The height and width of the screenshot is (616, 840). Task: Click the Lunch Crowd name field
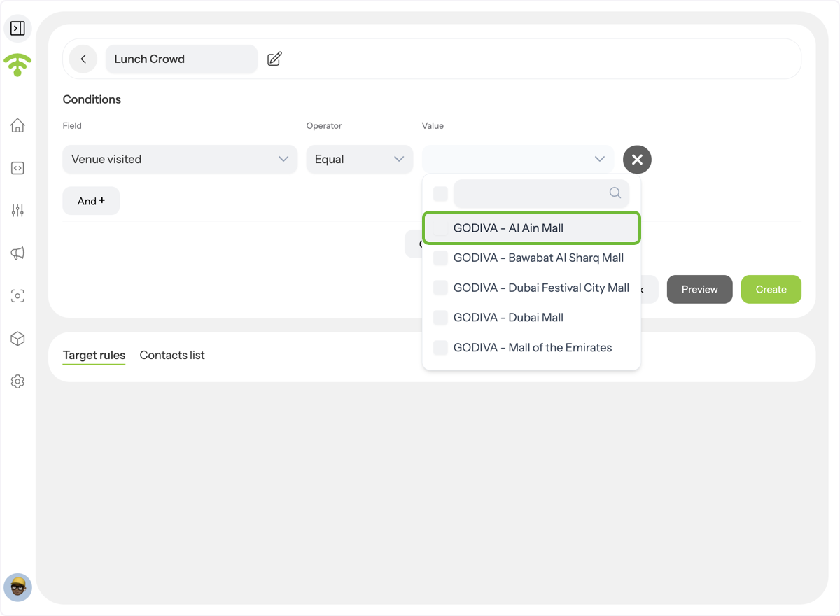pos(181,59)
